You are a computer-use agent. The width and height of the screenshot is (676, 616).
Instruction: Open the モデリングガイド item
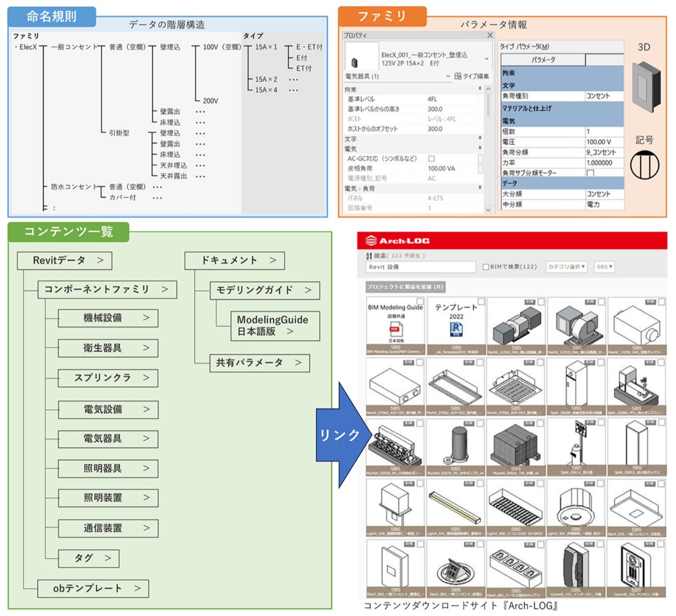coord(265,290)
